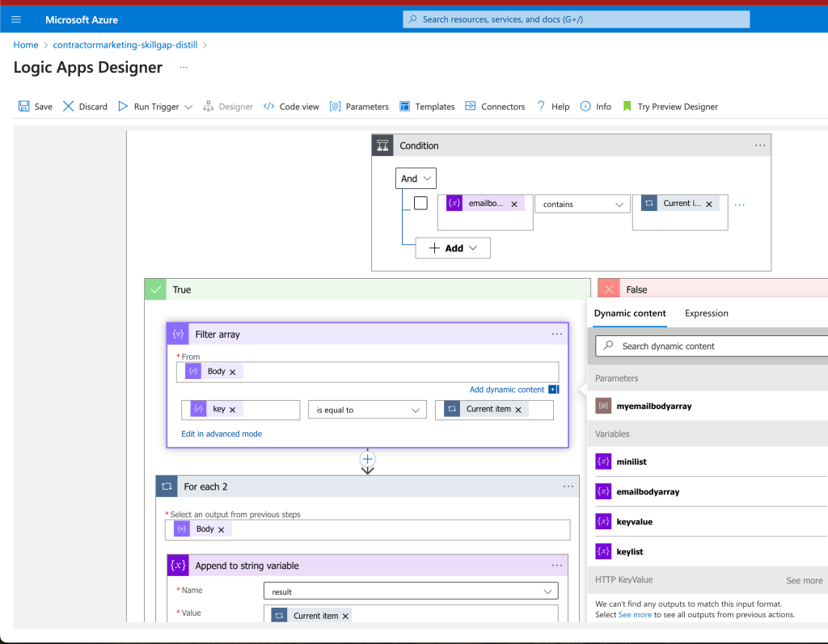
Task: Open the Name result dropdown
Action: tap(411, 591)
